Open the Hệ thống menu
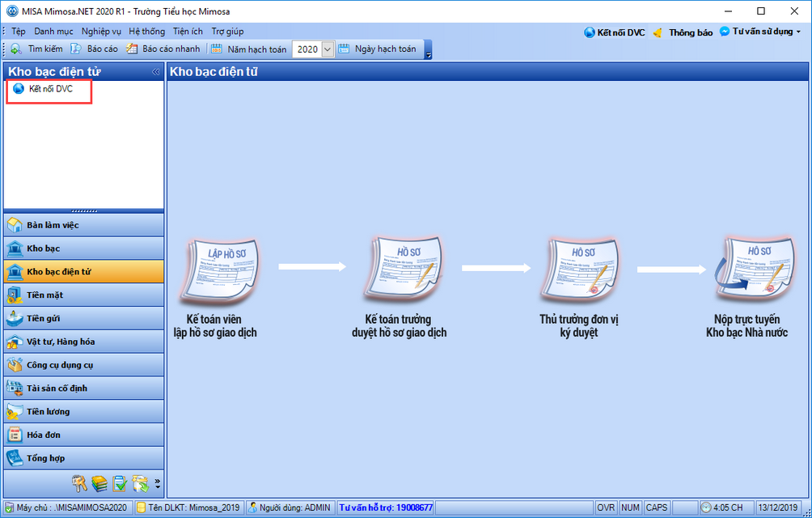 tap(147, 32)
